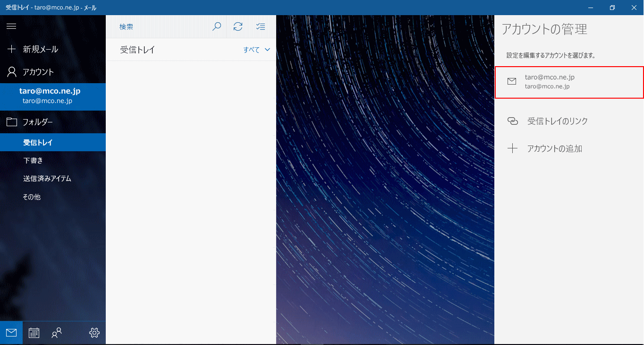Expand その他 folders

pos(32,197)
